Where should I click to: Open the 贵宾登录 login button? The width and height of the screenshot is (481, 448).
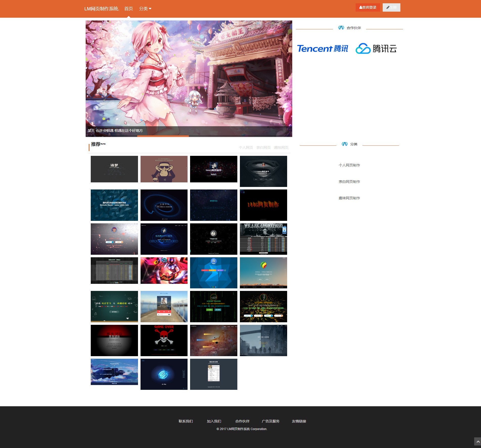tap(368, 8)
